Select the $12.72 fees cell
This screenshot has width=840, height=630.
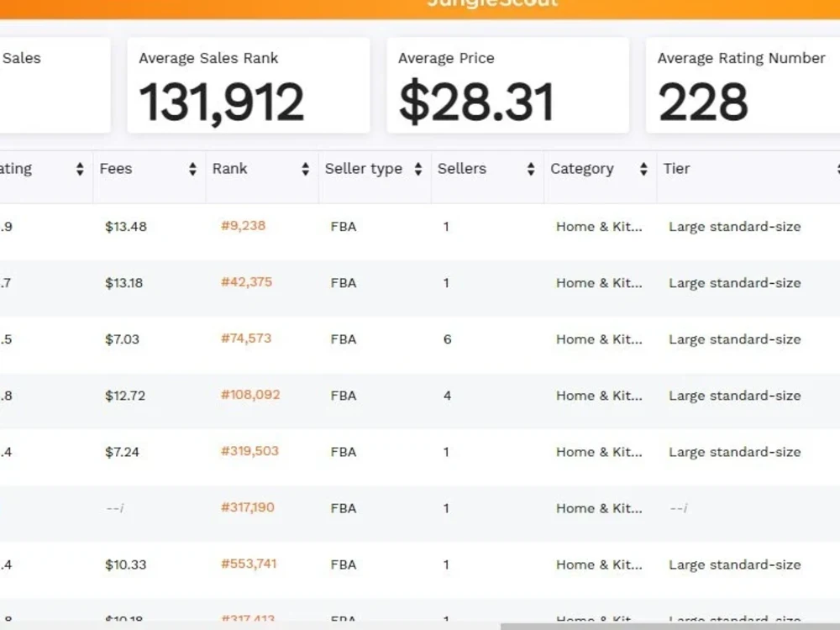(125, 396)
